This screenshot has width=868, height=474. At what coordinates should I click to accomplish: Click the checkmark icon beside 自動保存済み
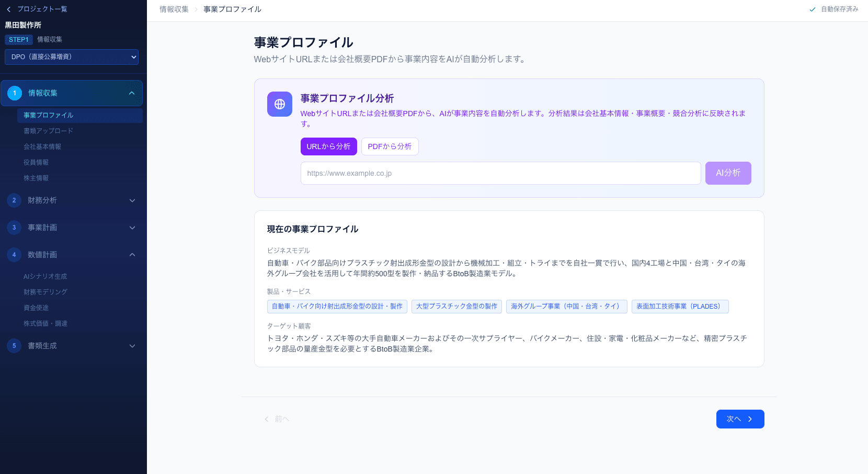pyautogui.click(x=812, y=9)
